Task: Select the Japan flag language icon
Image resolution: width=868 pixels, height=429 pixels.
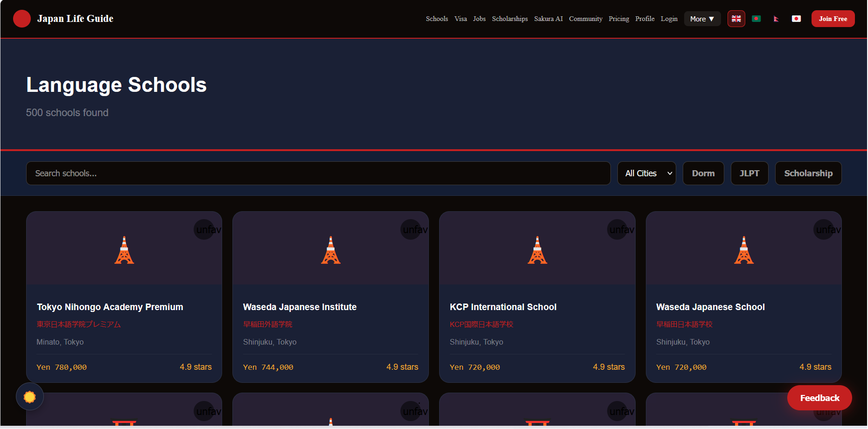Action: tap(796, 19)
